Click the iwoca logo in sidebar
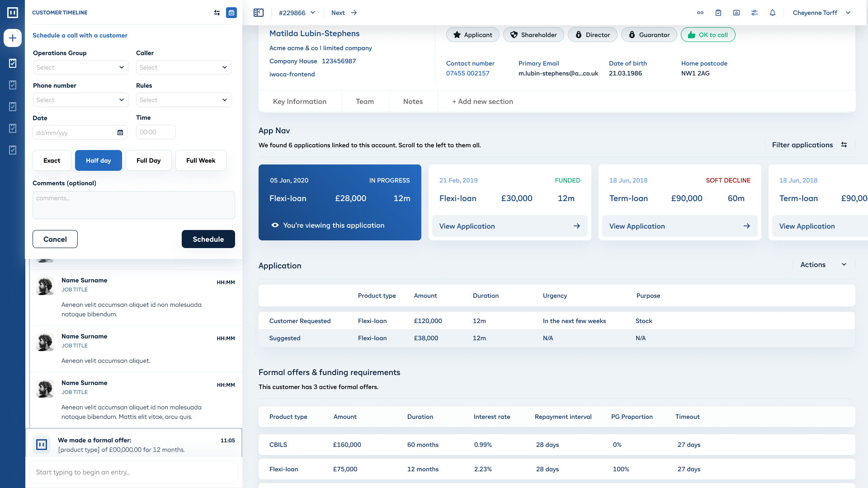Viewport: 868px width, 488px height. [x=13, y=13]
